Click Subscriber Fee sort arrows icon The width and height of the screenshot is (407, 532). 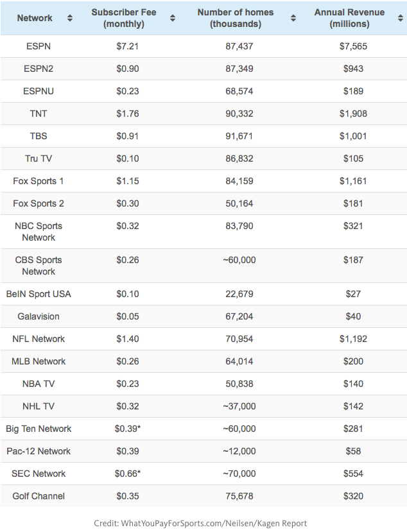pyautogui.click(x=173, y=18)
